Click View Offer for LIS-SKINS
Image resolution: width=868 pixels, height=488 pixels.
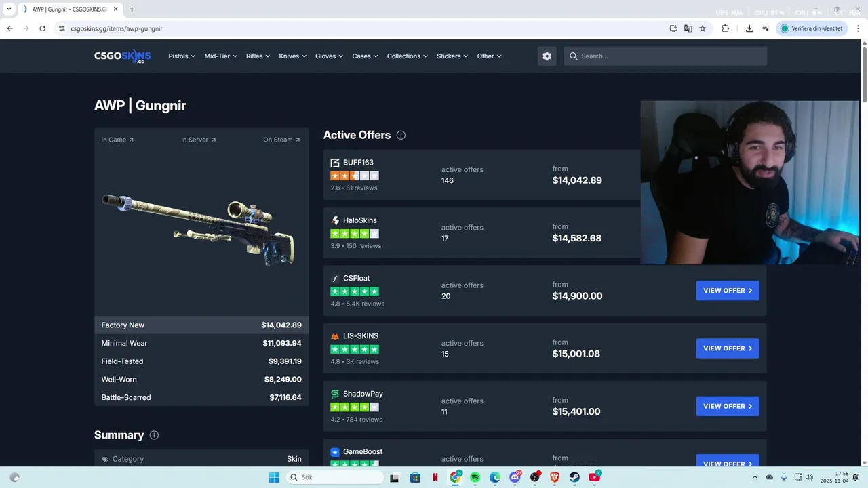click(x=728, y=348)
